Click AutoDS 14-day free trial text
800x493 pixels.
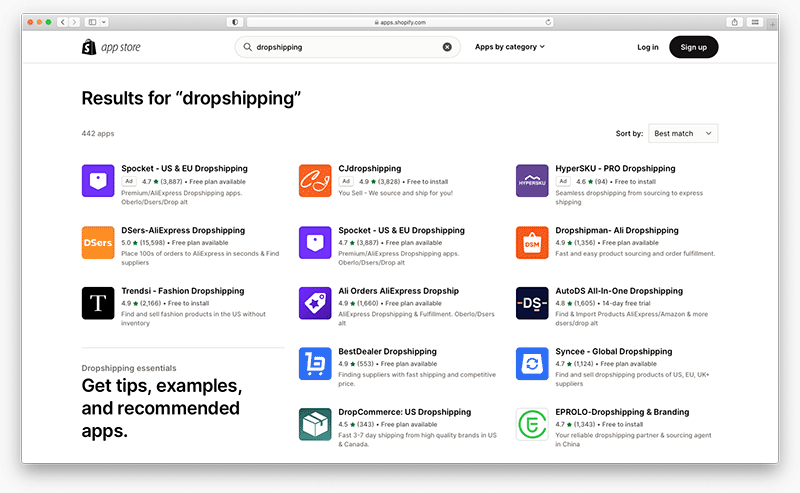(x=626, y=303)
